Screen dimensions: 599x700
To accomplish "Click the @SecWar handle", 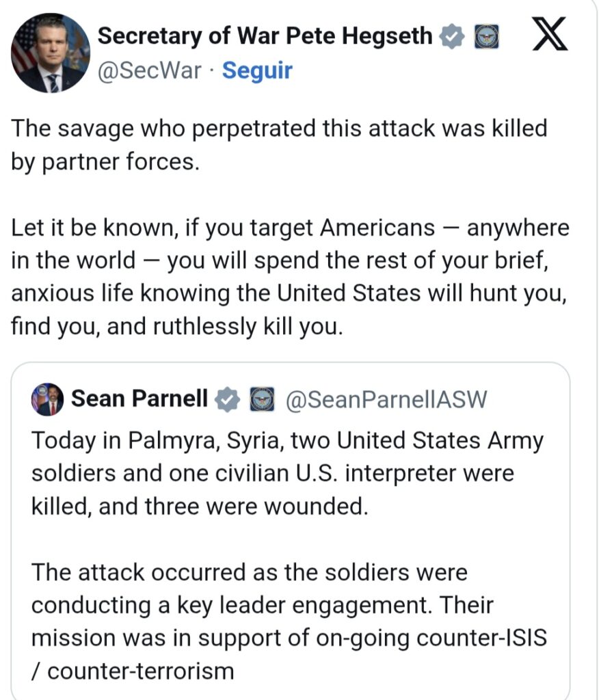I will tap(150, 70).
